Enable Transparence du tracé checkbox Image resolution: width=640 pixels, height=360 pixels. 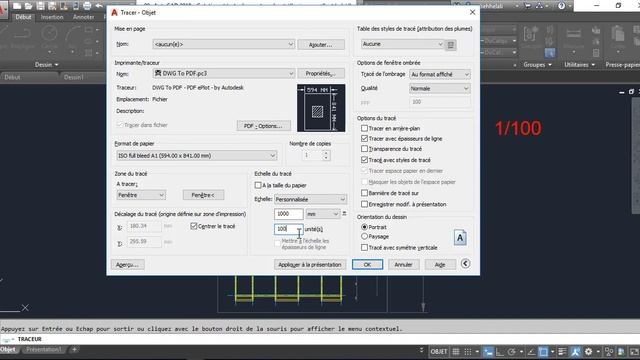[364, 149]
